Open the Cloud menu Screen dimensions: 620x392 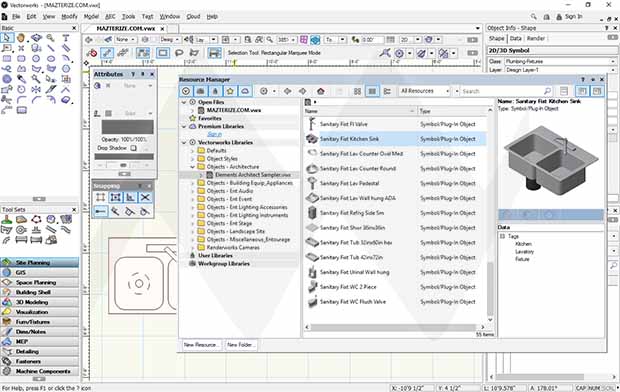click(x=193, y=17)
